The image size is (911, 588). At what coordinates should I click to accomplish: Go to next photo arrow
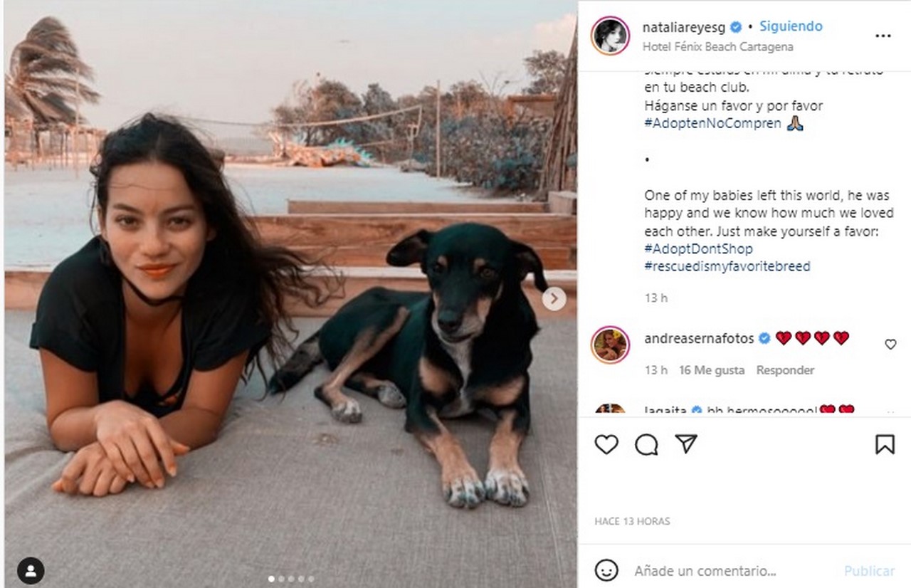[x=554, y=298]
